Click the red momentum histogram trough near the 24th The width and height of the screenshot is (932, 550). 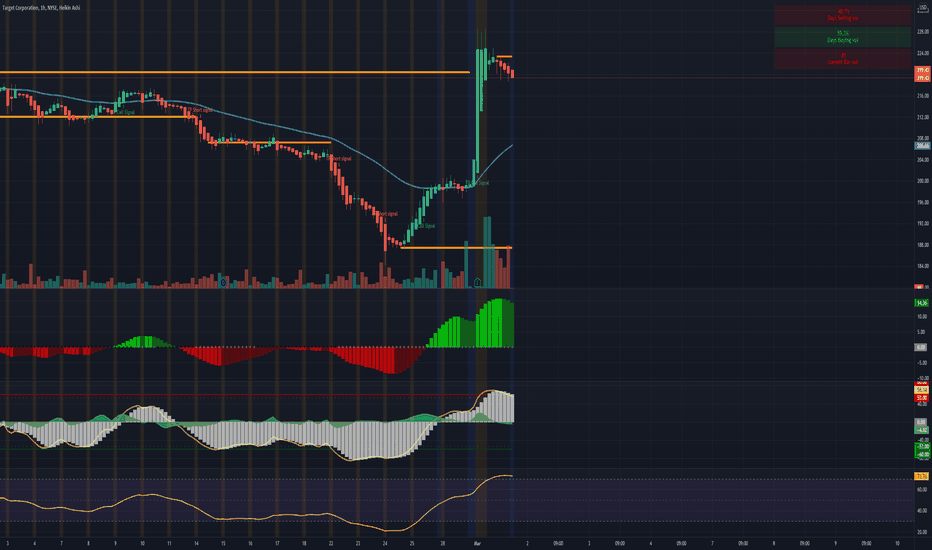(391, 360)
